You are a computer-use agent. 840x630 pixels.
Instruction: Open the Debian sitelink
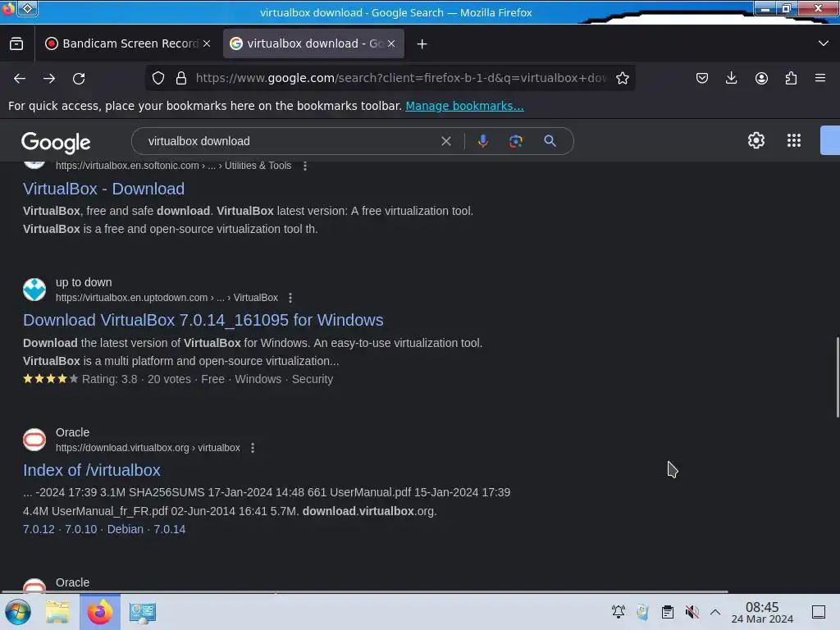[126, 529]
